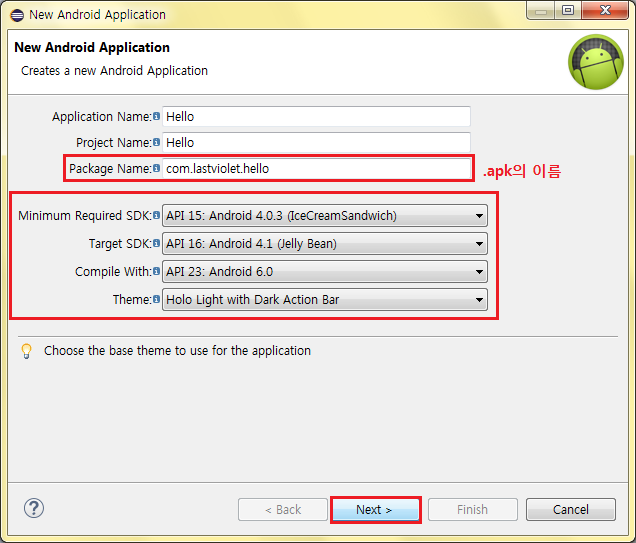Viewport: 636px width, 543px height.
Task: Click the Application Name text field
Action: pyautogui.click(x=316, y=116)
